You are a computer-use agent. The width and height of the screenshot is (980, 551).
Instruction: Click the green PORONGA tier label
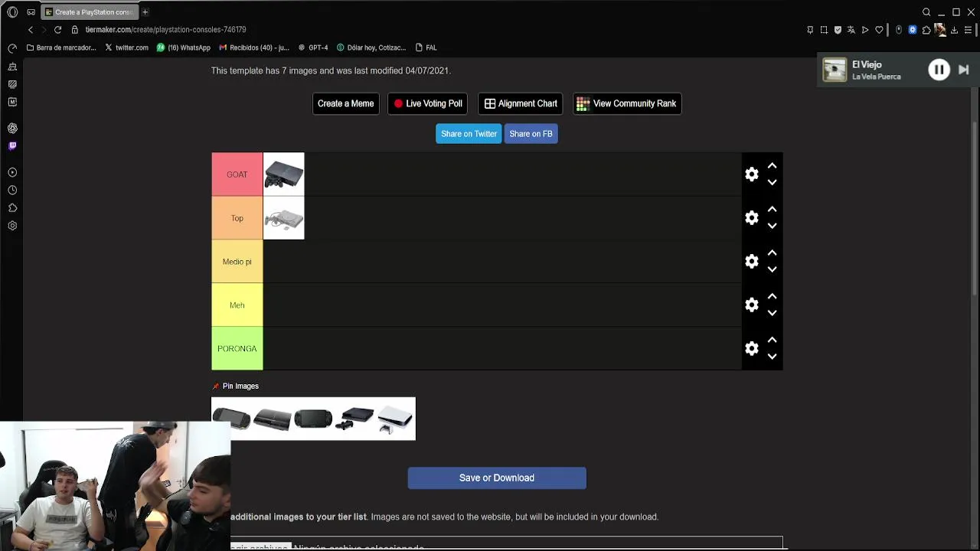(237, 349)
